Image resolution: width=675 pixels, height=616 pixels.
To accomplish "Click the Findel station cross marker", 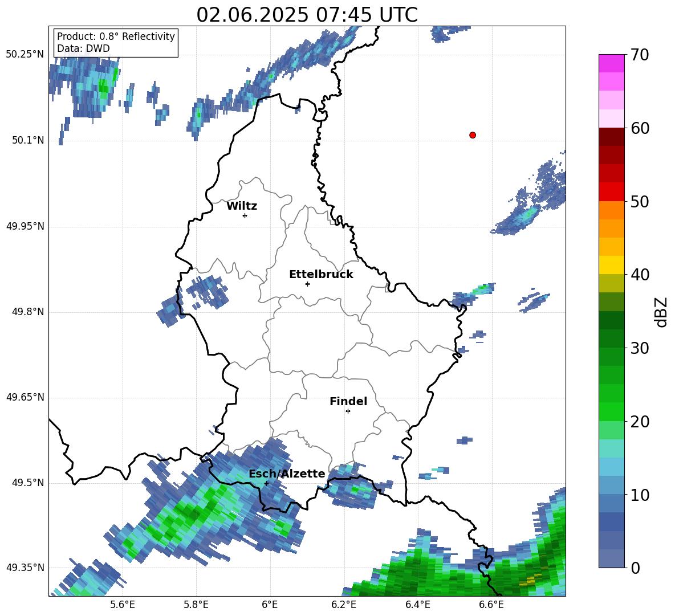I will click(348, 411).
